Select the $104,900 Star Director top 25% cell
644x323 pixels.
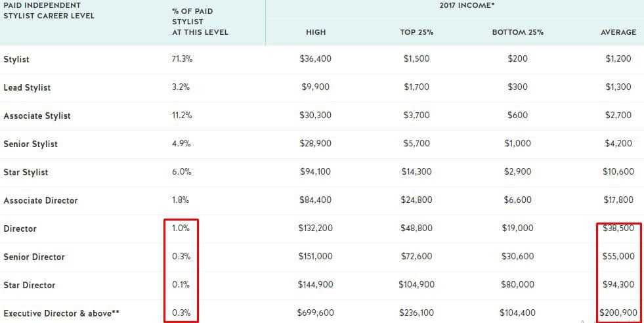coord(416,285)
